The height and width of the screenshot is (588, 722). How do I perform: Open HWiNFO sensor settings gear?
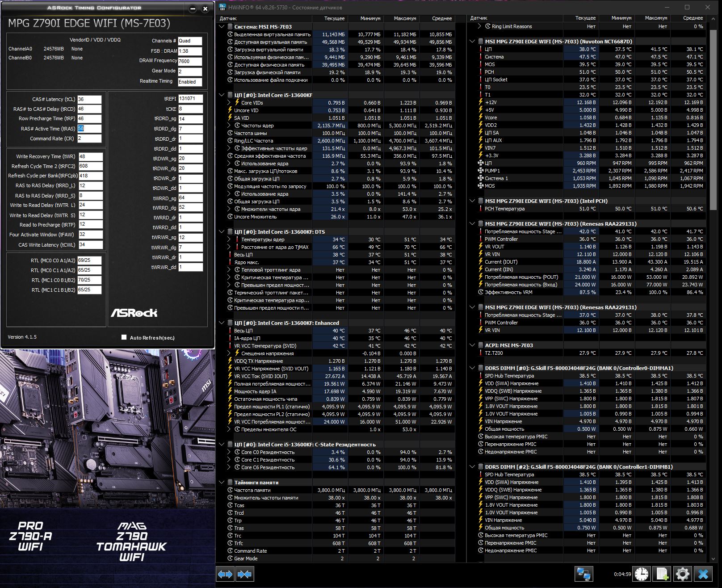682,574
